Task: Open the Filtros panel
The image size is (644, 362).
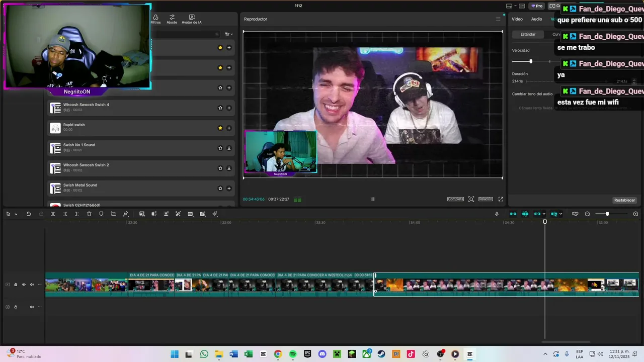Action: pyautogui.click(x=155, y=19)
